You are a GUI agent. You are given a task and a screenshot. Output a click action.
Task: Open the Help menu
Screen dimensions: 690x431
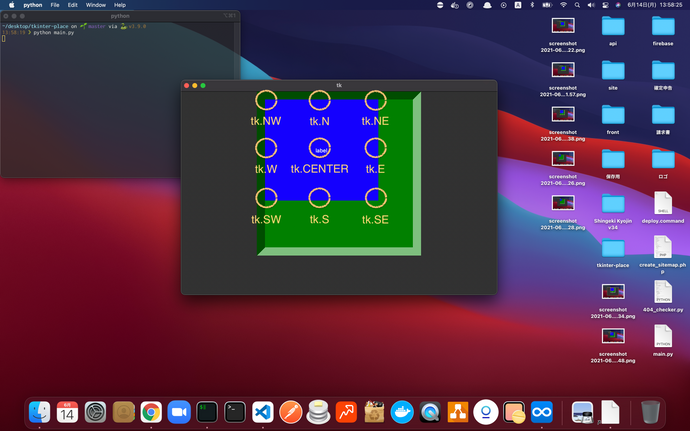pos(120,5)
